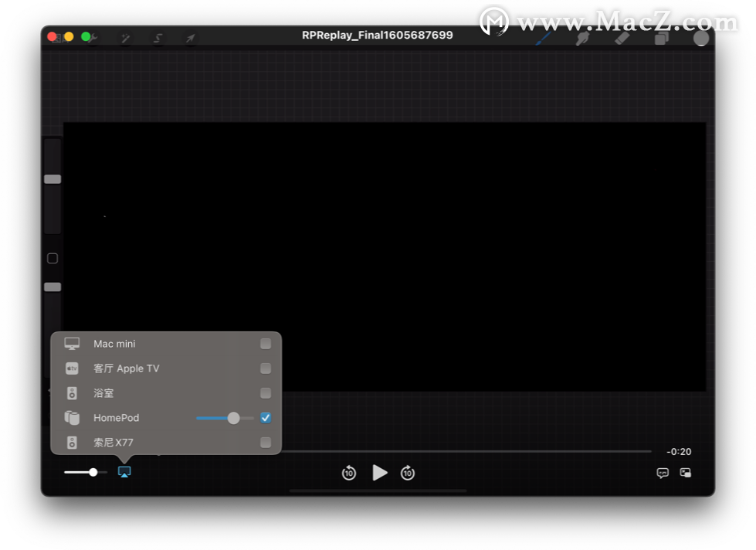
Task: Skip back 10 seconds
Action: (x=349, y=473)
